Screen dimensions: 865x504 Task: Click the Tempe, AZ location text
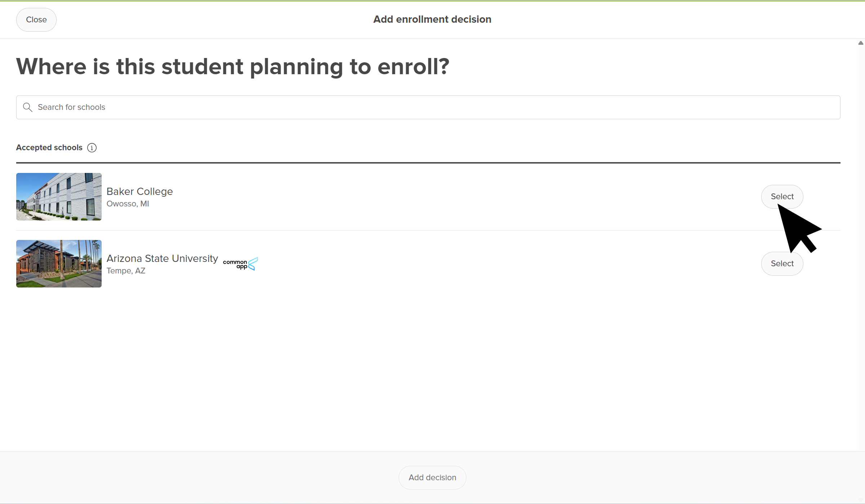pyautogui.click(x=126, y=271)
